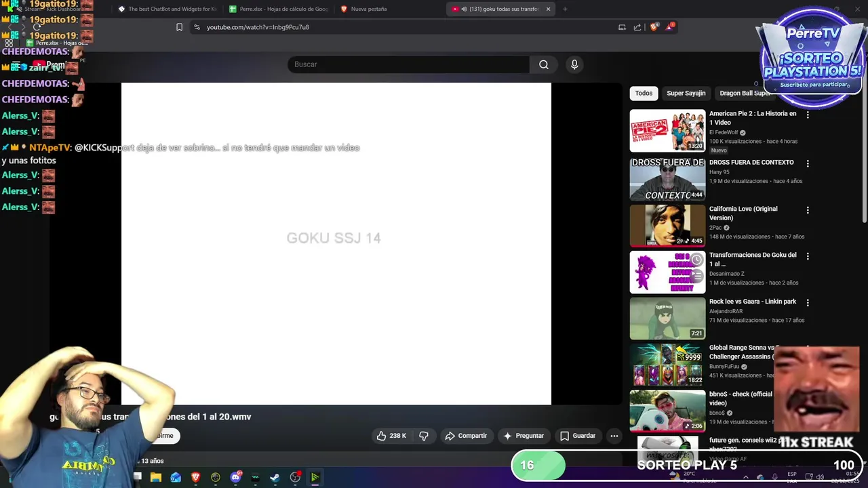Screen dimensions: 868x488
Task: Switch to The best ChatBot and Widgets tab
Action: [167, 9]
